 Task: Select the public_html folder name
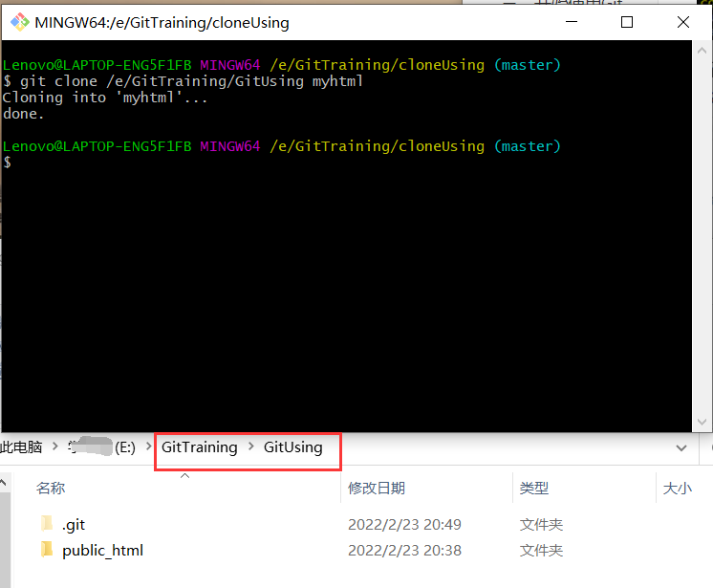103,551
